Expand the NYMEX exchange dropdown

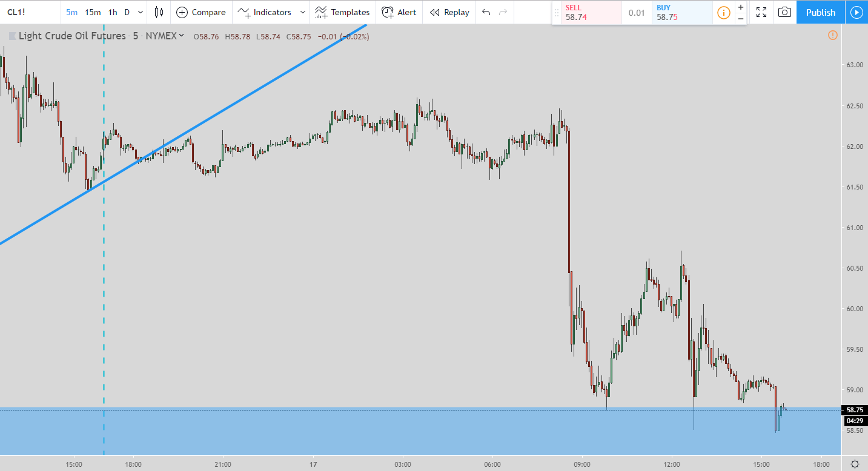tap(165, 36)
